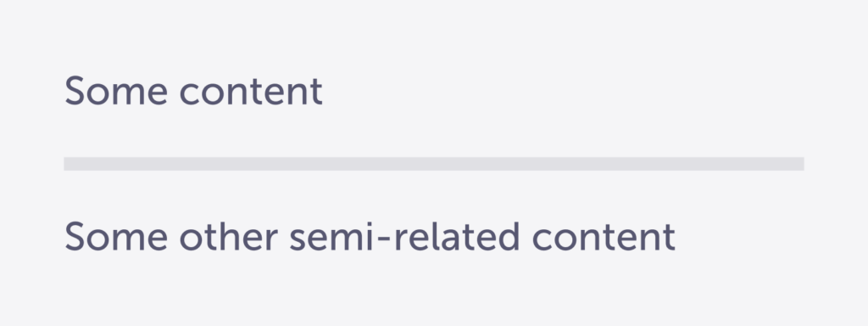Click 'Some' below the divider

click(115, 236)
